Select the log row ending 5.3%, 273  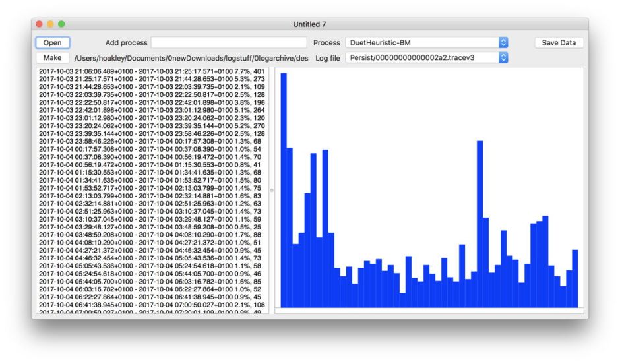click(152, 79)
